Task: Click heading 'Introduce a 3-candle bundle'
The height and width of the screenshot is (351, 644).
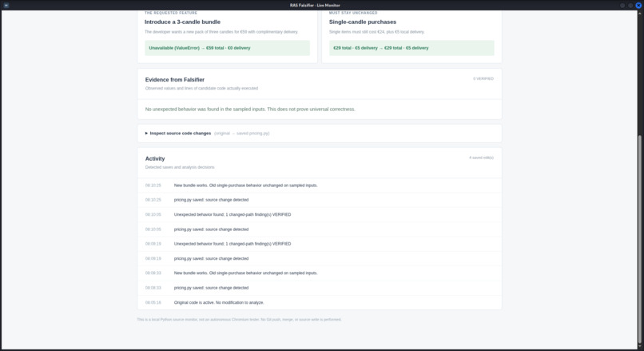Action: coord(182,22)
